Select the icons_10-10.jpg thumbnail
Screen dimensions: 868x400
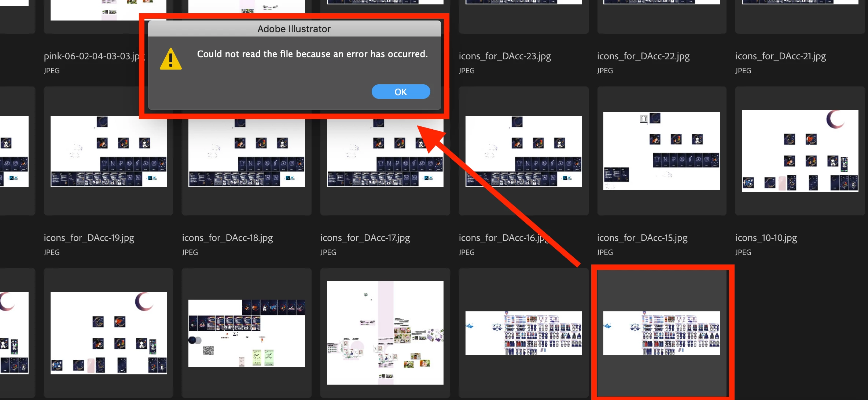point(800,151)
